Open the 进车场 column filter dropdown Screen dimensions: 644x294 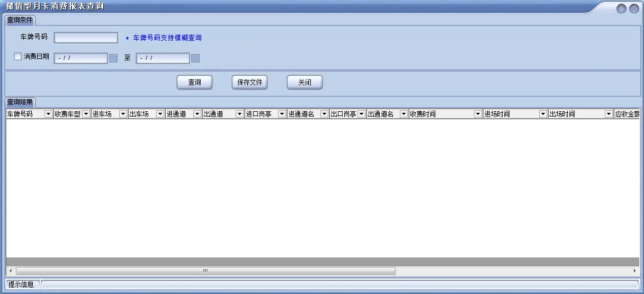[x=123, y=114]
